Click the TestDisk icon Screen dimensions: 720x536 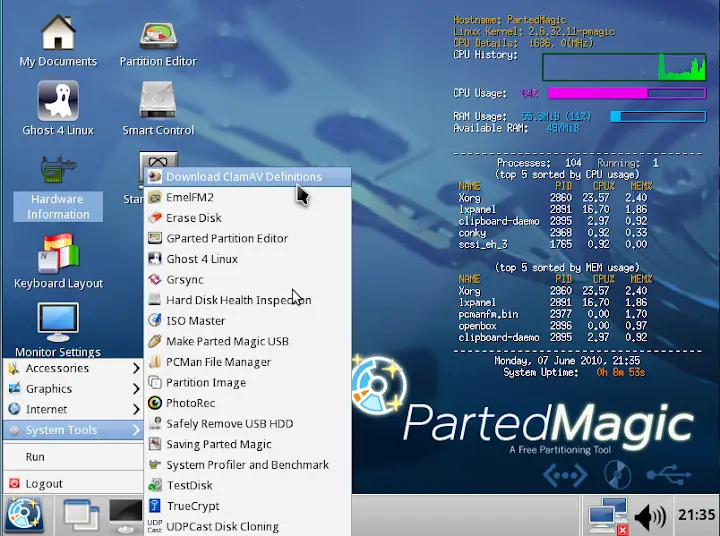coord(155,485)
